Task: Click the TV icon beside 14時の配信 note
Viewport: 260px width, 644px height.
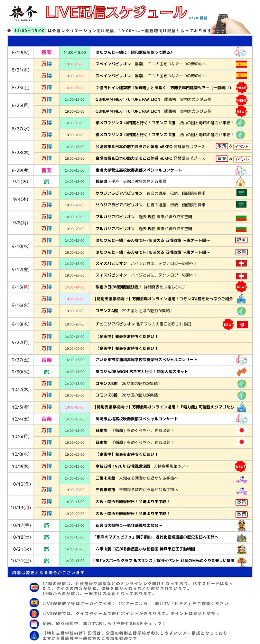Action: 34,588
